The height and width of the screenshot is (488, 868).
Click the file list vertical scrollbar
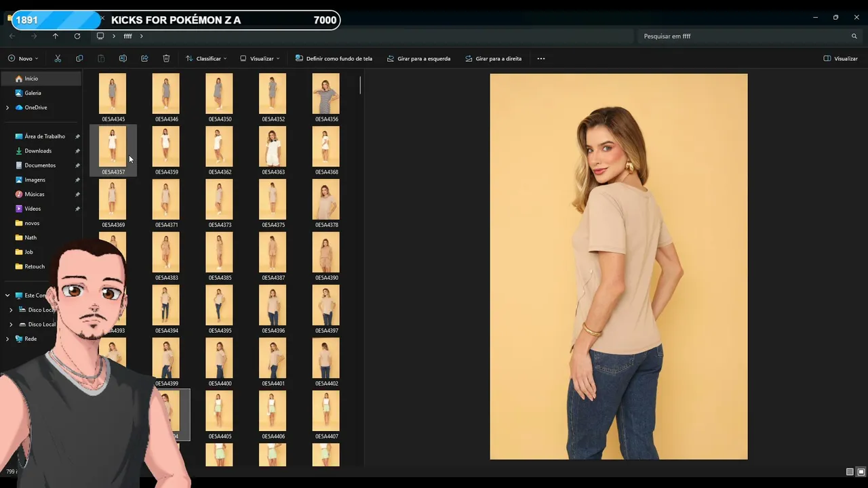pyautogui.click(x=360, y=85)
